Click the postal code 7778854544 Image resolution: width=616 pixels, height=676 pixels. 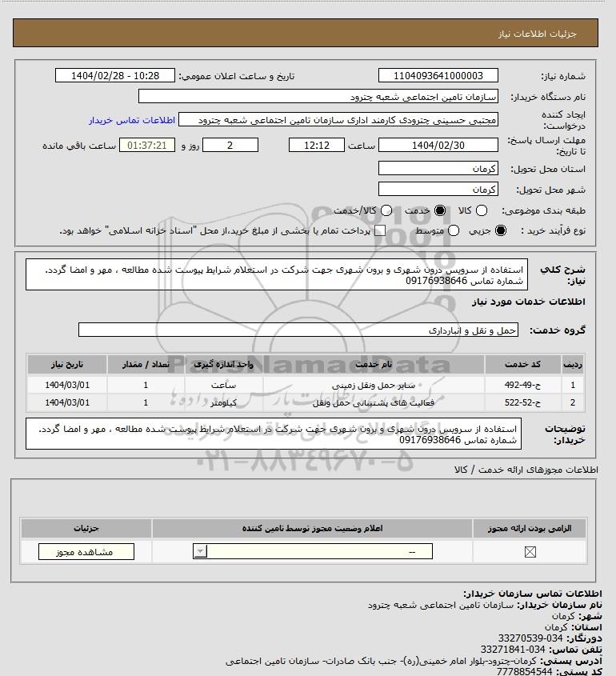click(x=524, y=671)
